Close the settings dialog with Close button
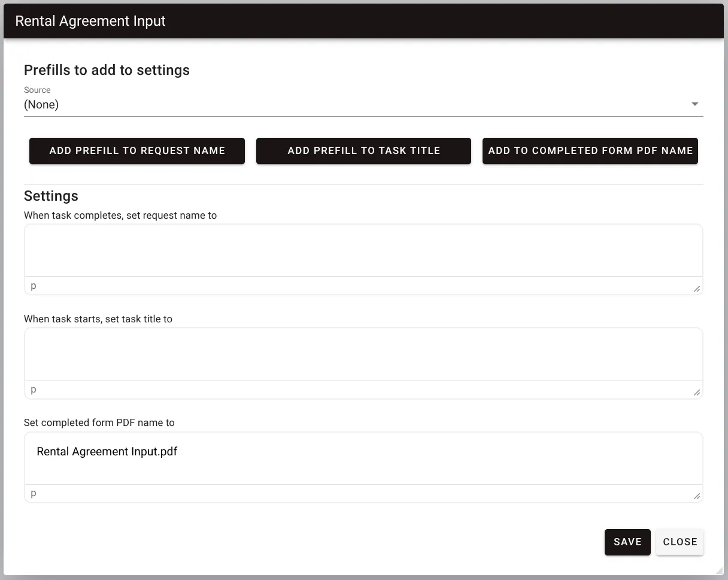 pos(680,542)
